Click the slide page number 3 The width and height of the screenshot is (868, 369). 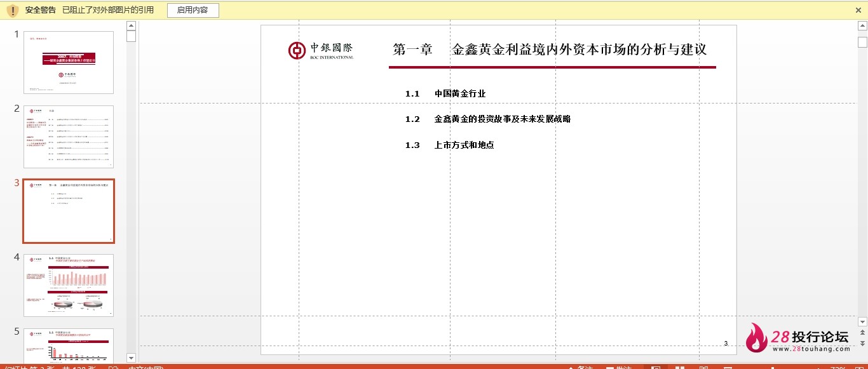[x=726, y=344]
